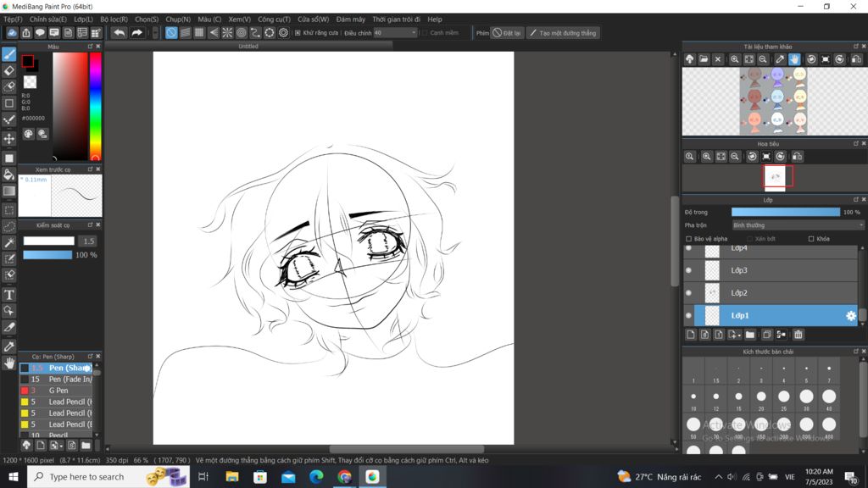Screen dimensions: 868x488
Task: Select the Eraser tool in left toolbar
Action: (x=9, y=71)
